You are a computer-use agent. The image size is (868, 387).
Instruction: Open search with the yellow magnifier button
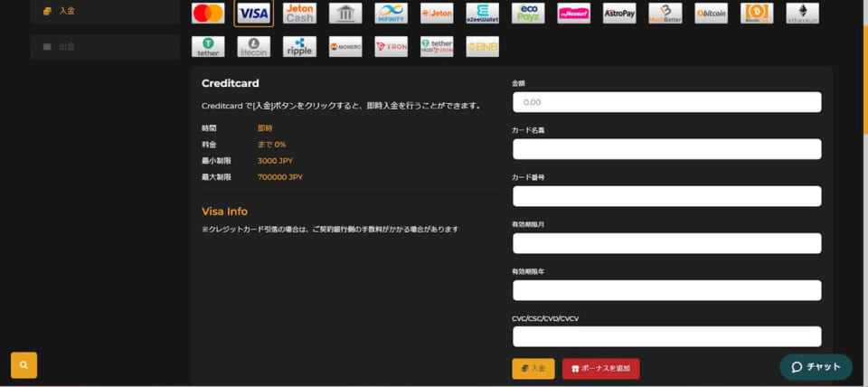coord(24,365)
